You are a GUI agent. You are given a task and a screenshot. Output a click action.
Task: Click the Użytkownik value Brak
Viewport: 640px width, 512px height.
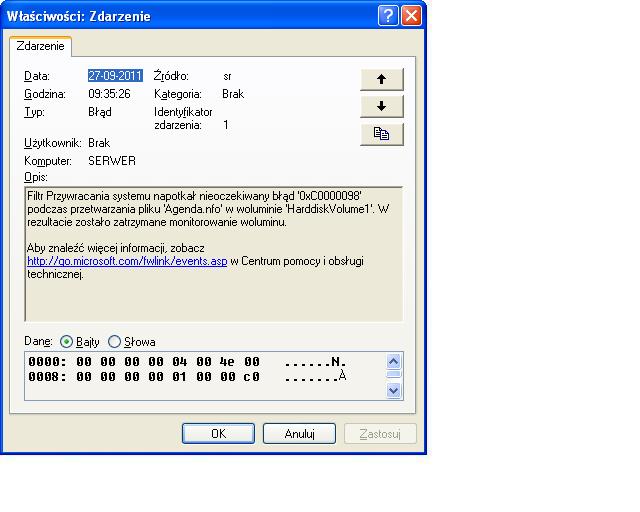coord(99,143)
